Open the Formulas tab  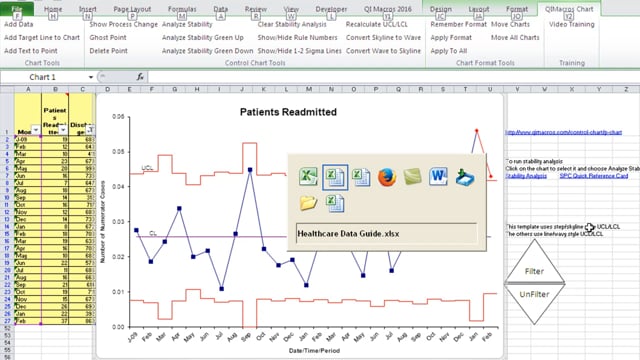[182, 9]
